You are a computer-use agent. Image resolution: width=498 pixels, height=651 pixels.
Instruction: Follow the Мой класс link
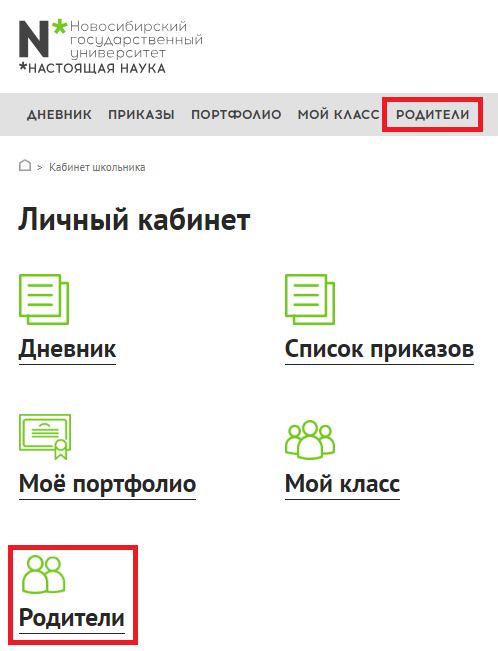pyautogui.click(x=342, y=485)
